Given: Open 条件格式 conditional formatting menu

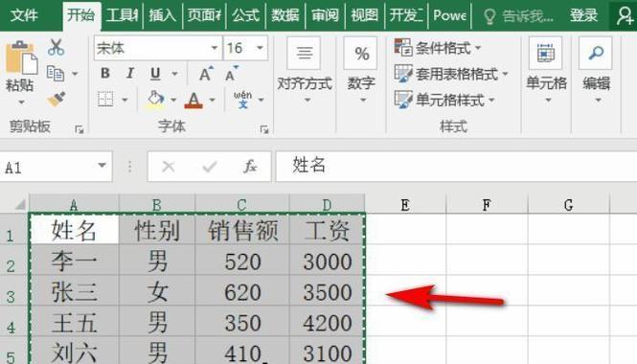Looking at the screenshot, I should pyautogui.click(x=438, y=48).
